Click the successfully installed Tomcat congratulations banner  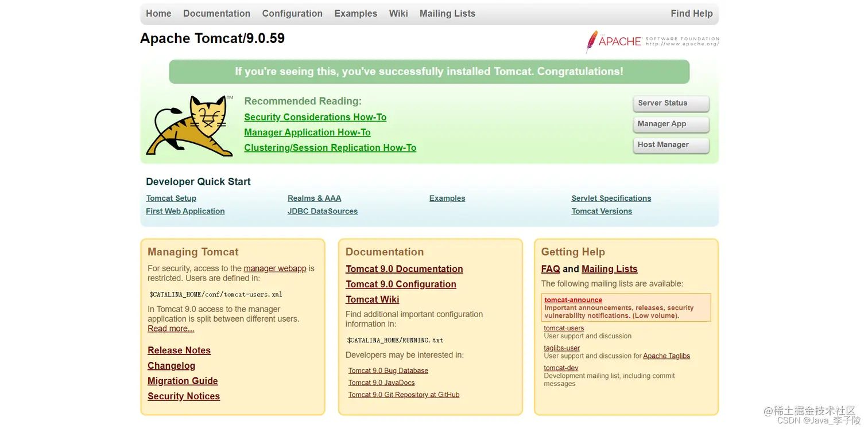click(429, 72)
